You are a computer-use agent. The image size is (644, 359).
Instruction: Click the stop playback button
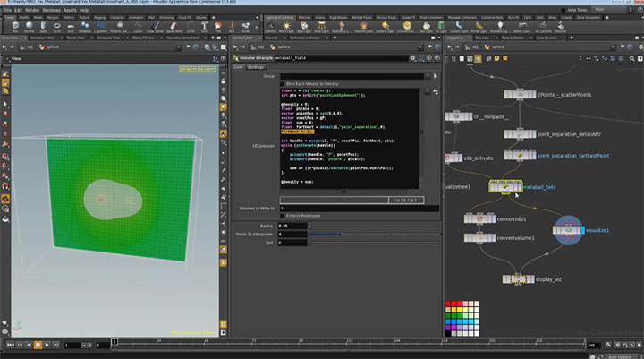click(38, 345)
